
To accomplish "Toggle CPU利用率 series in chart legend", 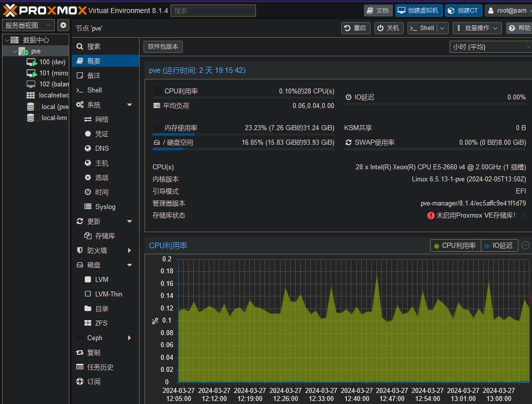I will [x=455, y=245].
